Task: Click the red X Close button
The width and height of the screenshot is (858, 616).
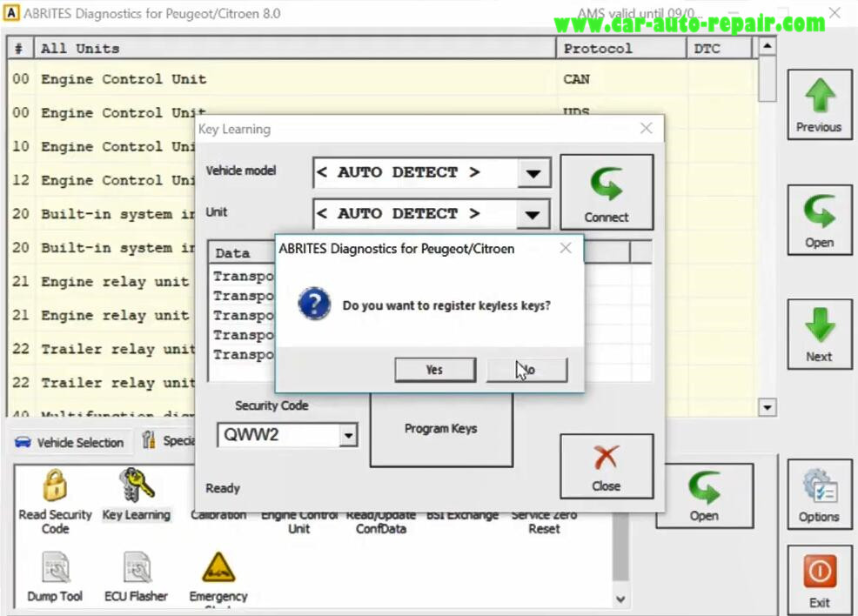Action: (x=607, y=466)
